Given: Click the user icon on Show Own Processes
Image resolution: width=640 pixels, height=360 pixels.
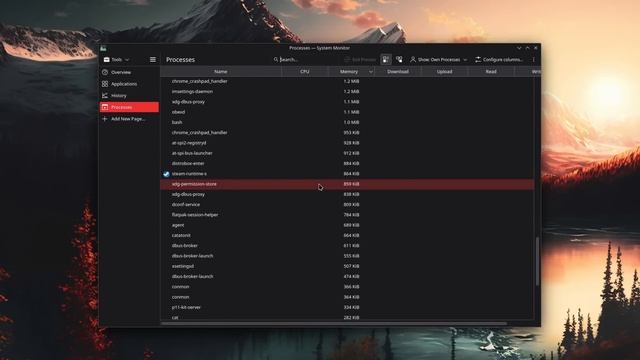Looking at the screenshot, I should [x=413, y=60].
